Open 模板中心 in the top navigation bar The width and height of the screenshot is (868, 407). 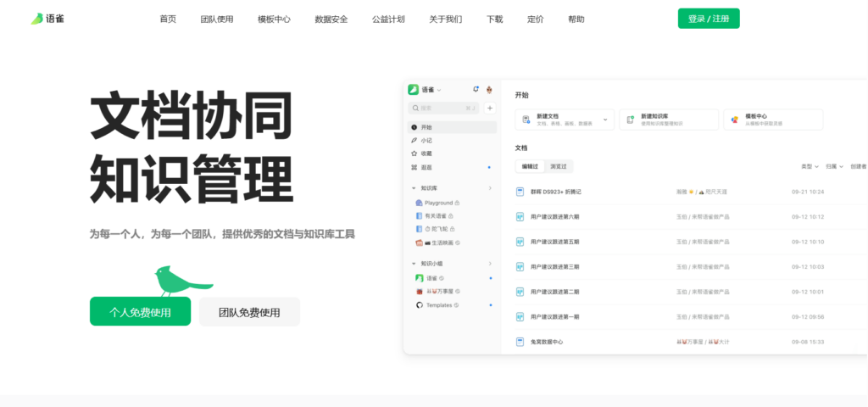(x=274, y=19)
